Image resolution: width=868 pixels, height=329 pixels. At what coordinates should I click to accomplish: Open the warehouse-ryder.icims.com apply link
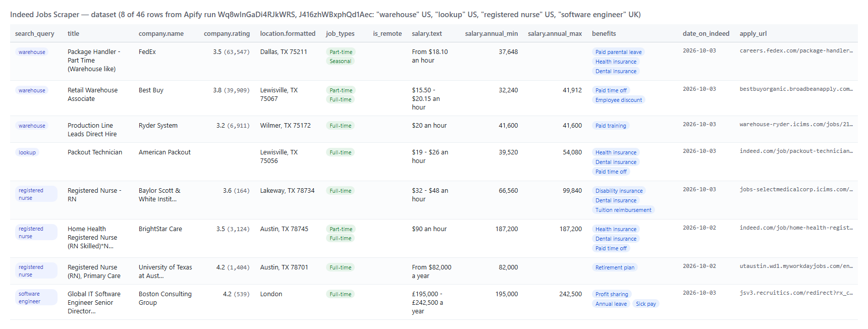(796, 125)
